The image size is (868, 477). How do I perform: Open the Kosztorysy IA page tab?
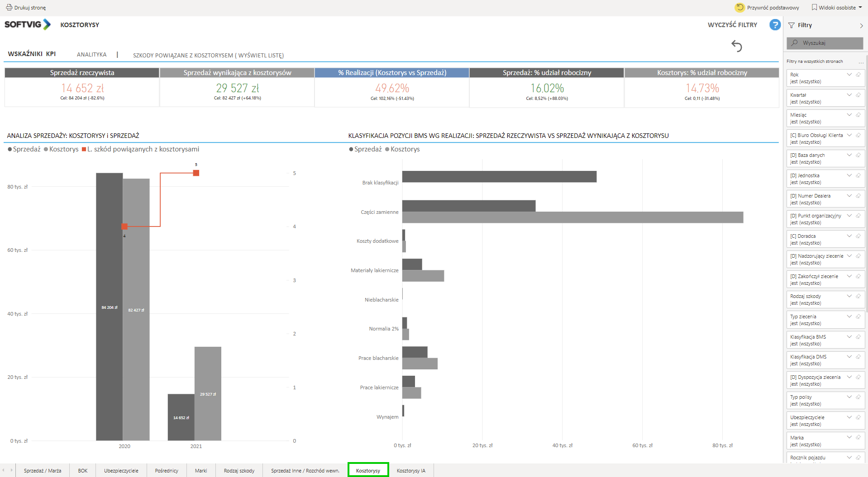[x=411, y=471]
